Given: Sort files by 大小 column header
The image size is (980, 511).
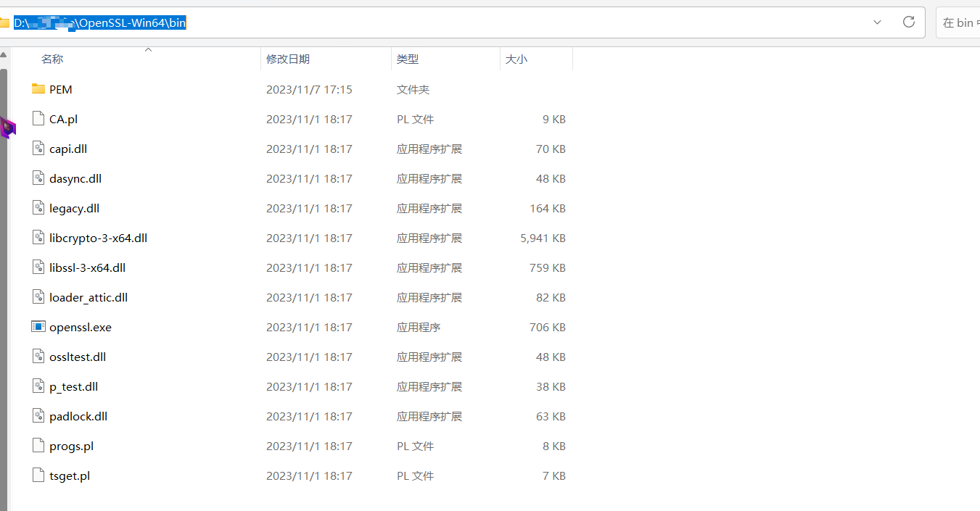Looking at the screenshot, I should [516, 59].
